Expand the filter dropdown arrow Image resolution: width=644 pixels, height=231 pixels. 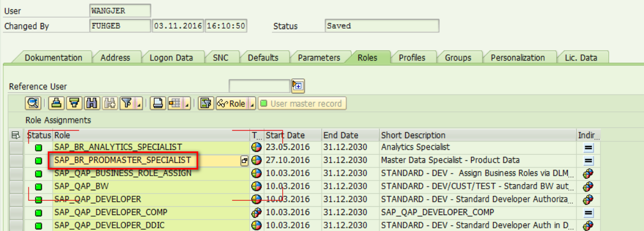pyautogui.click(x=139, y=104)
